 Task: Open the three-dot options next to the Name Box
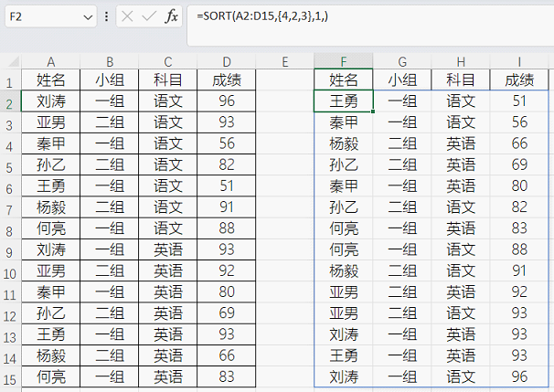(x=106, y=16)
